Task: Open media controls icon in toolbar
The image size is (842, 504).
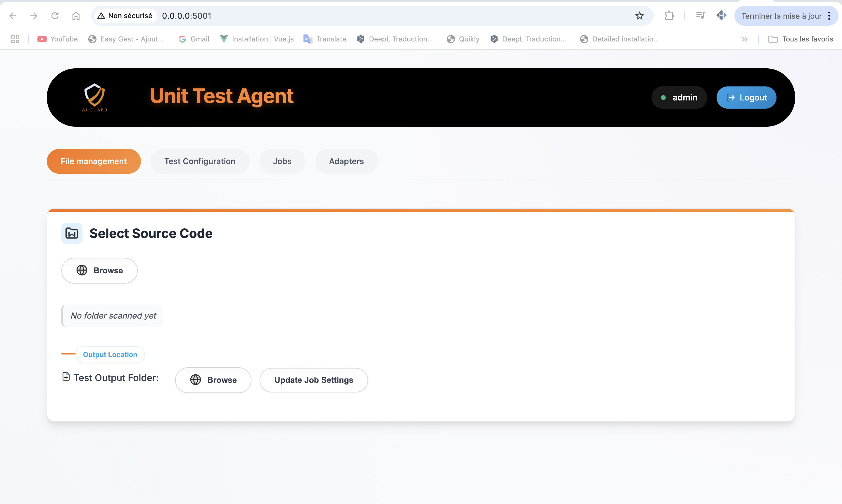Action: coord(700,16)
